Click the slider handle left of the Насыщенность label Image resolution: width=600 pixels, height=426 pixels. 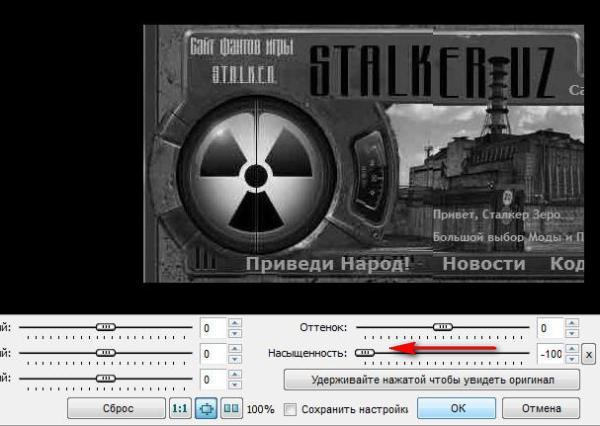[x=106, y=353]
